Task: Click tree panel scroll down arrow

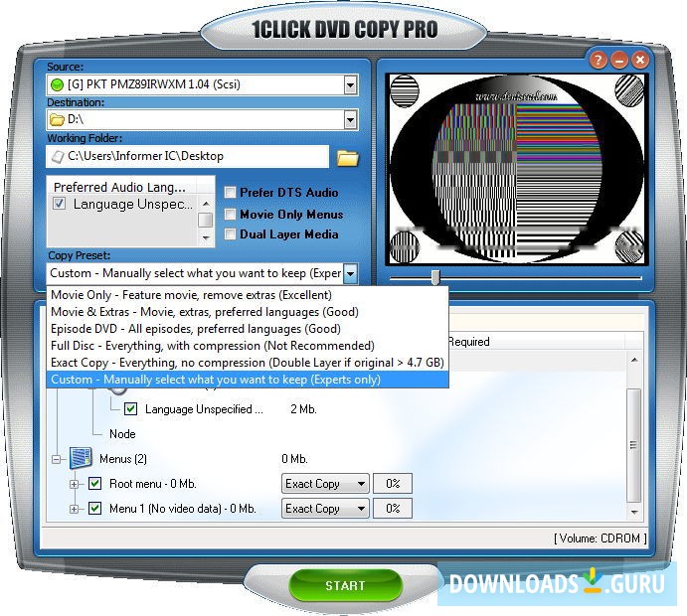Action: [x=634, y=512]
